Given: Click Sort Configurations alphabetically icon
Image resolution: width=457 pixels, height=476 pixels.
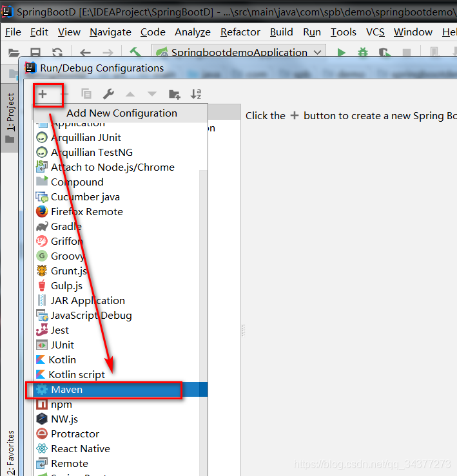Looking at the screenshot, I should coord(196,94).
